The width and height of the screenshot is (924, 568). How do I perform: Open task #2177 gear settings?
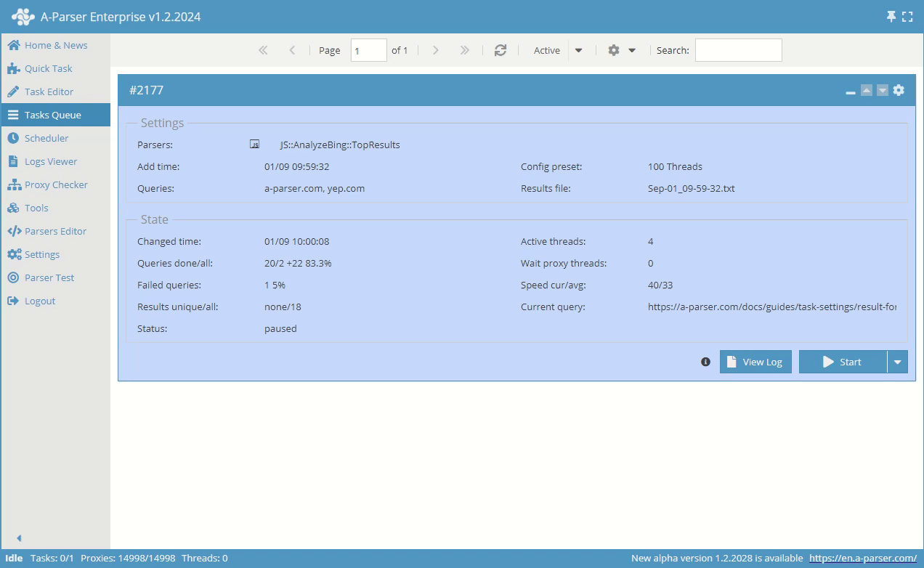pyautogui.click(x=899, y=90)
